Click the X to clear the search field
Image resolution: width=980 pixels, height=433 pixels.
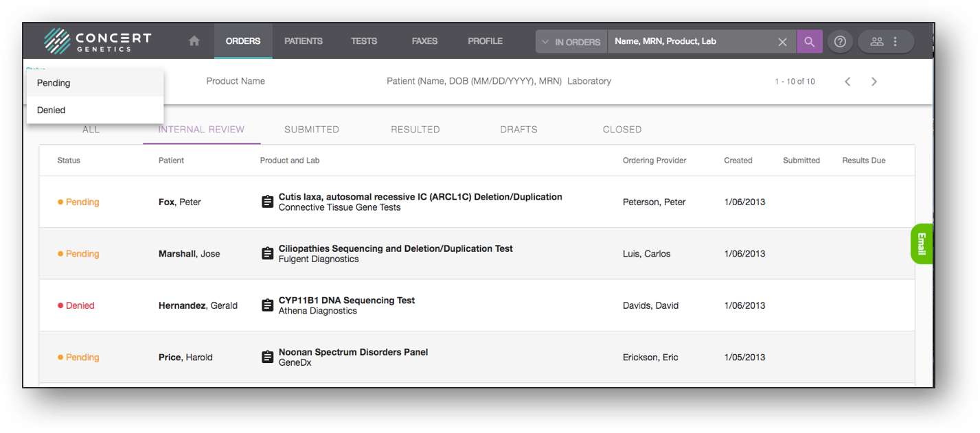click(x=782, y=41)
